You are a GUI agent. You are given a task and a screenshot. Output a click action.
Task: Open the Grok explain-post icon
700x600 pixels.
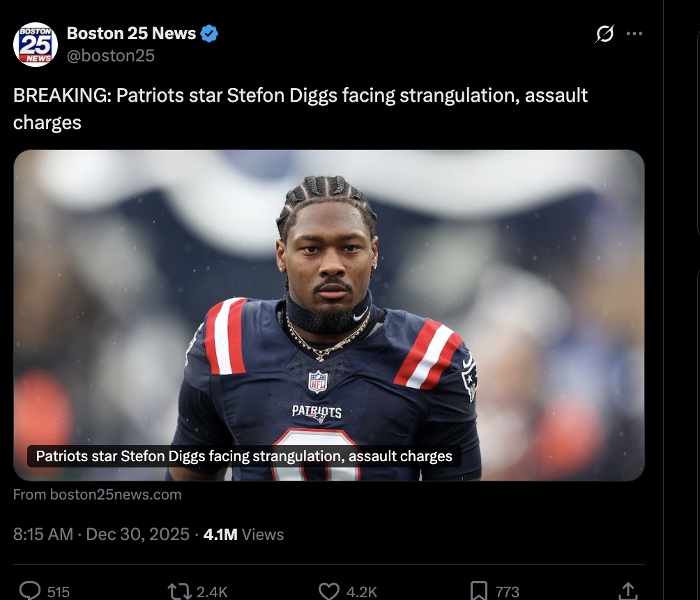click(x=604, y=33)
